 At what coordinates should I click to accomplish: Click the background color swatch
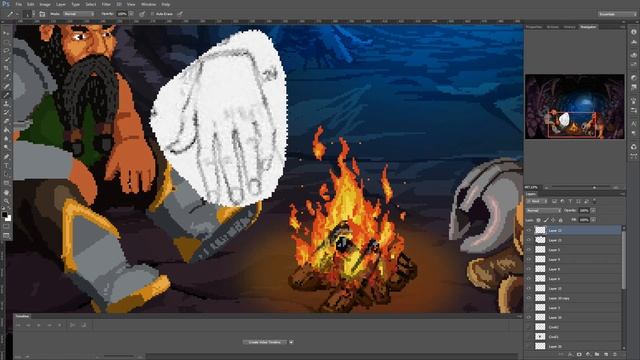tap(8, 218)
